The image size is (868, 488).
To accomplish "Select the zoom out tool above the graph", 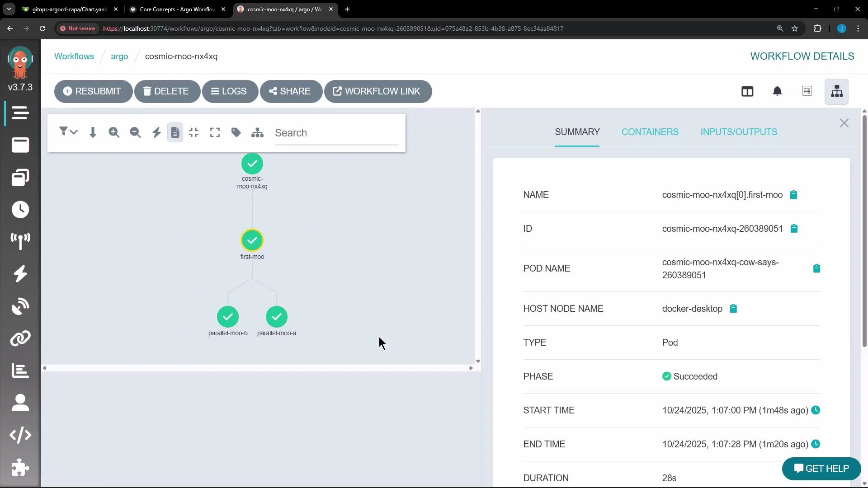I will [135, 132].
